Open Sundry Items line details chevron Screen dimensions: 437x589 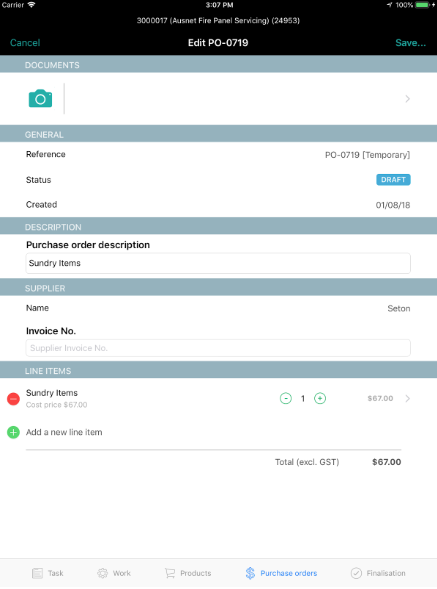tap(407, 398)
